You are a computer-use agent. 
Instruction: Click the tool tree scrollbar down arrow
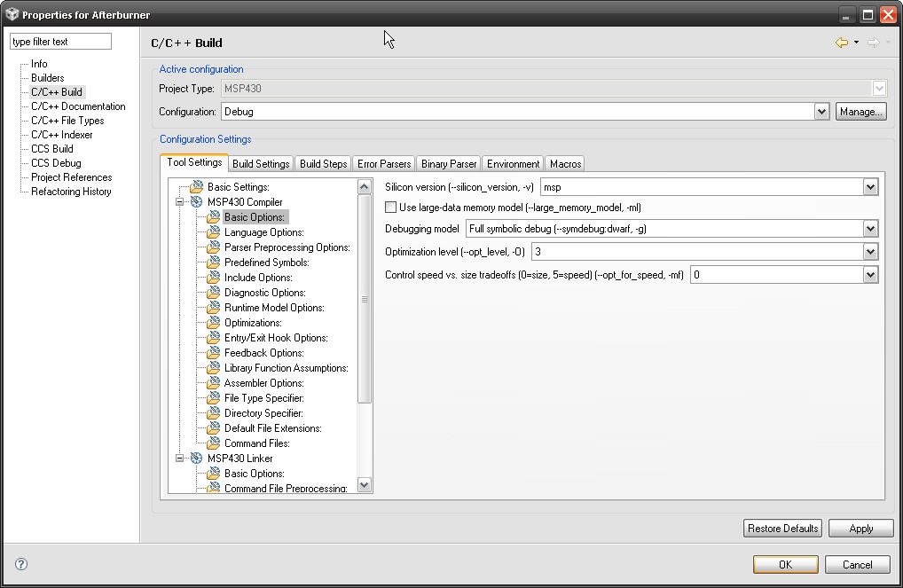364,485
